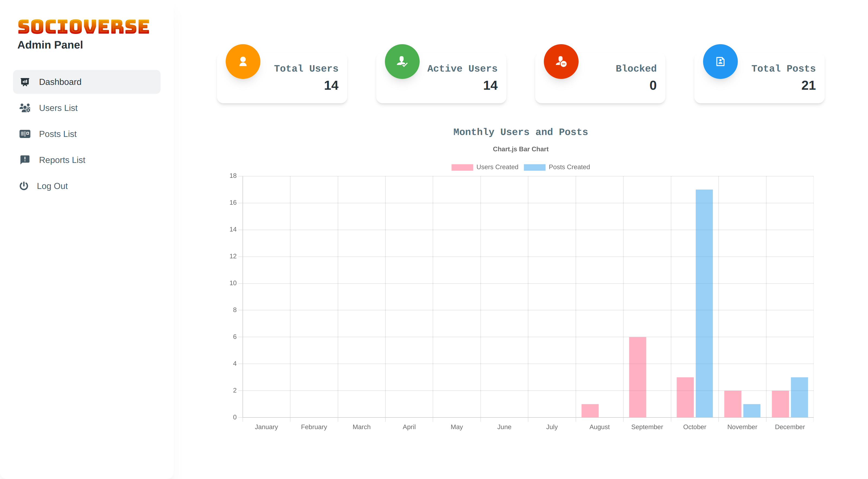Click the October Users Created bar
This screenshot has width=868, height=479.
click(x=685, y=397)
